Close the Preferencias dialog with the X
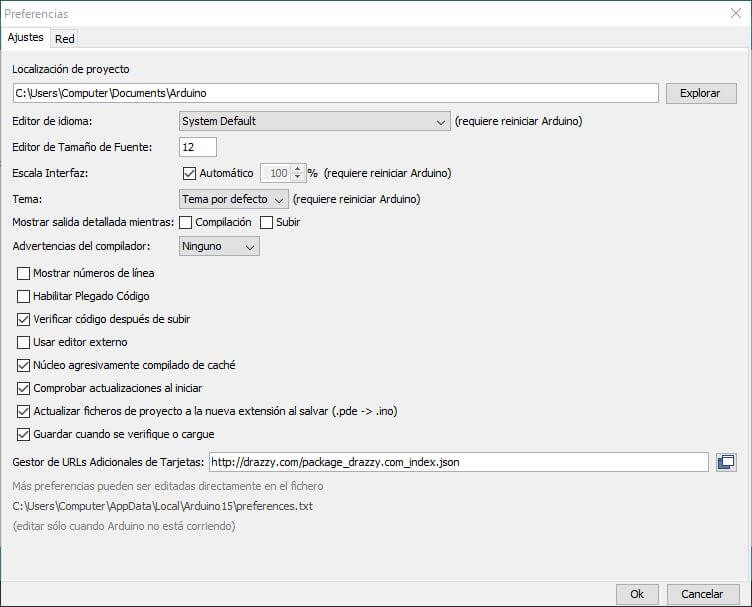Viewport: 752px width, 607px height. click(x=736, y=13)
